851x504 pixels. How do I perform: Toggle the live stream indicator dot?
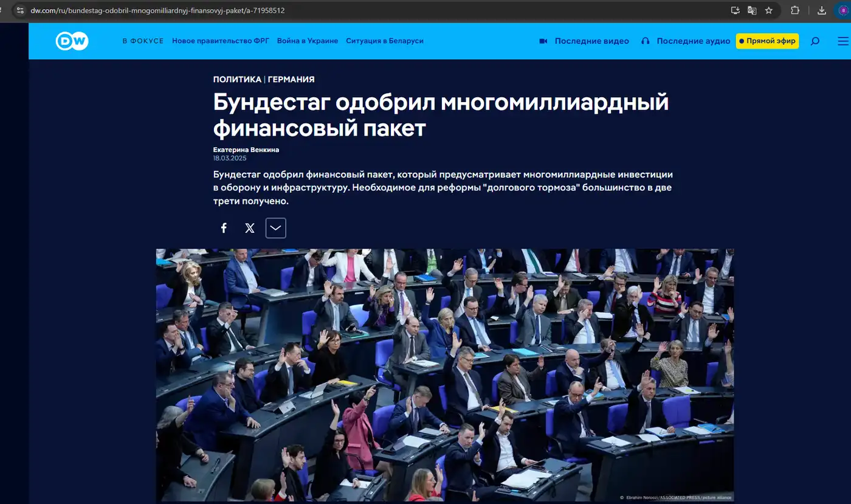pyautogui.click(x=743, y=41)
